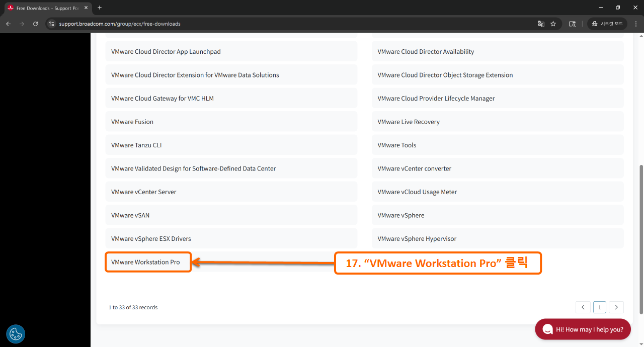Open VMware Fusion
This screenshot has width=644, height=347.
[x=231, y=122]
